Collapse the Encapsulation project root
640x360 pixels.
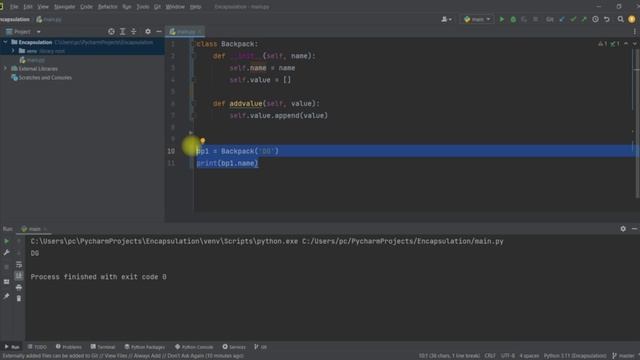coord(5,42)
